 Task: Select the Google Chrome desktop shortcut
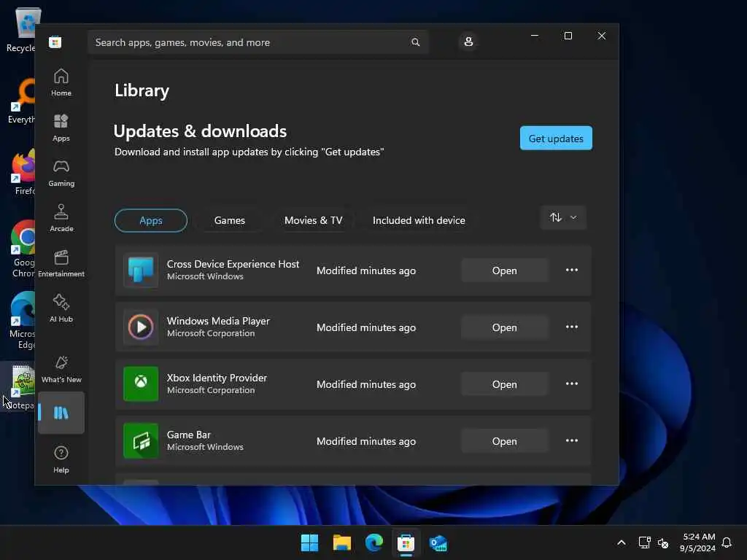pos(21,249)
